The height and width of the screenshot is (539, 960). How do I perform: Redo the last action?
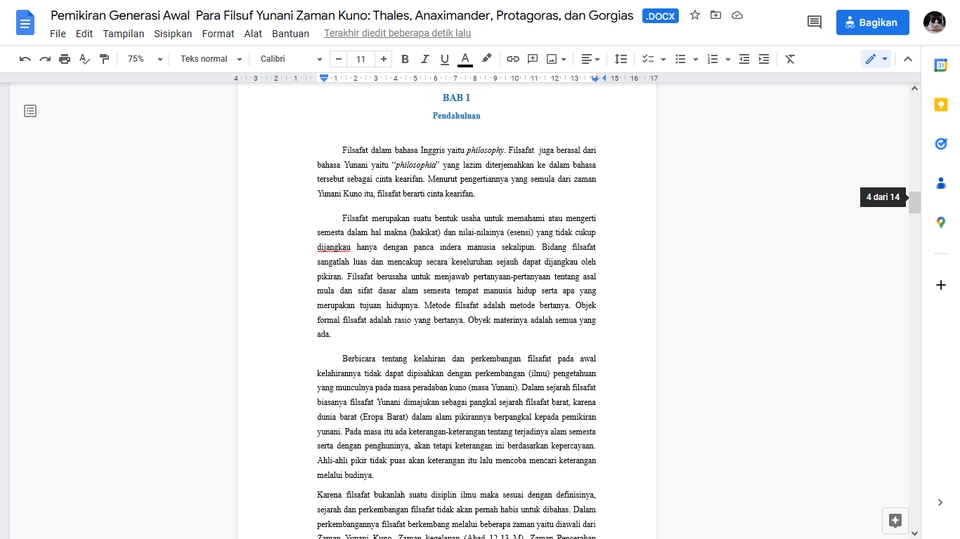pos(45,59)
